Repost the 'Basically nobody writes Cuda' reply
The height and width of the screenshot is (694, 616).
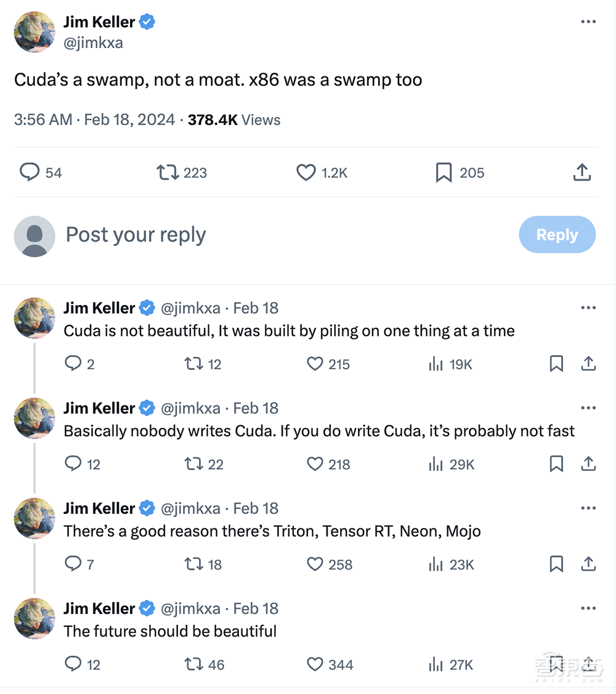[193, 464]
